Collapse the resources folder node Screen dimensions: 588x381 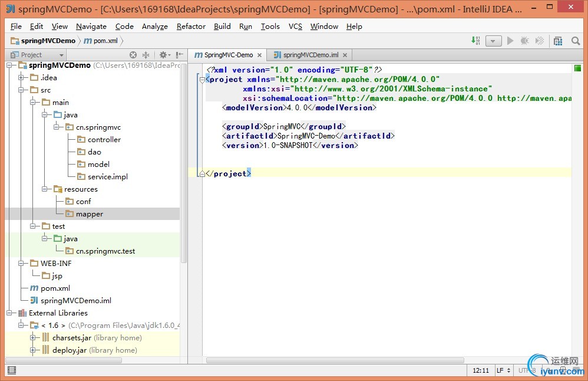click(45, 189)
